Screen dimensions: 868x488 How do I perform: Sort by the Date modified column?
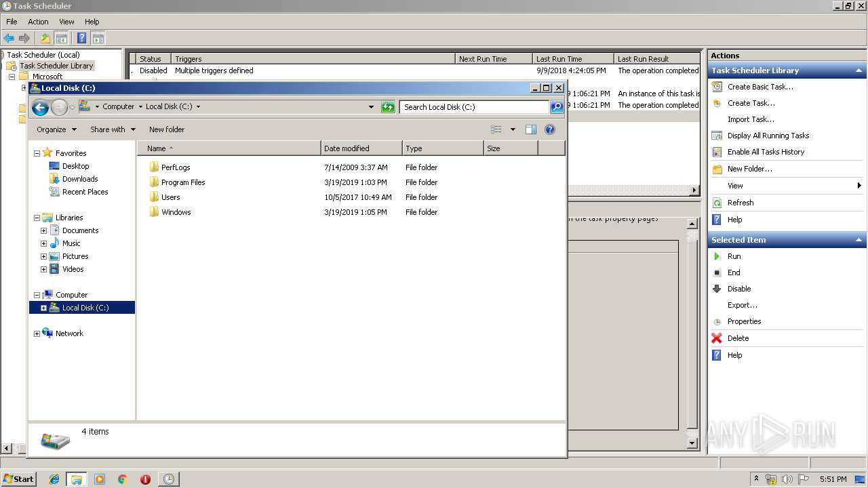(361, 148)
